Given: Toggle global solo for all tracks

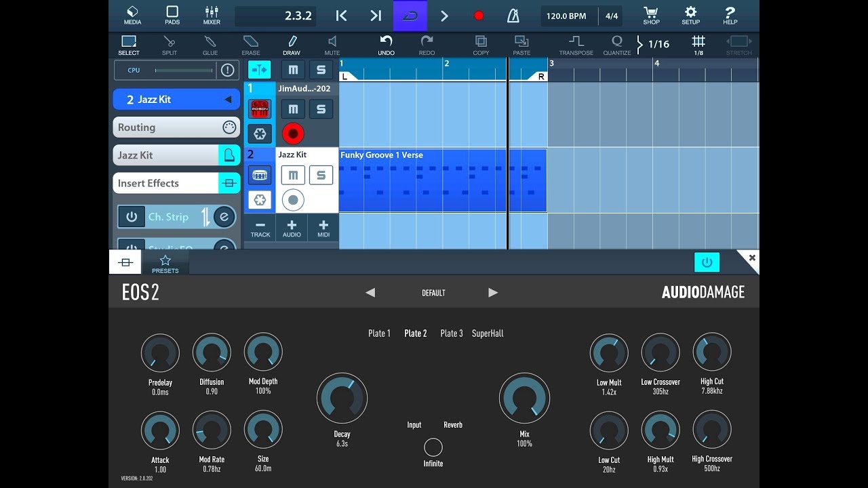Looking at the screenshot, I should point(321,70).
